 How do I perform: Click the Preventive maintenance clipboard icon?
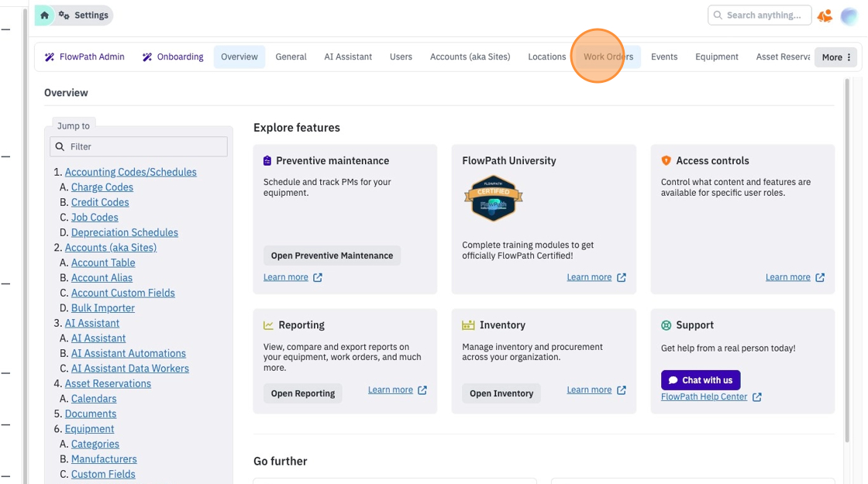coord(267,160)
